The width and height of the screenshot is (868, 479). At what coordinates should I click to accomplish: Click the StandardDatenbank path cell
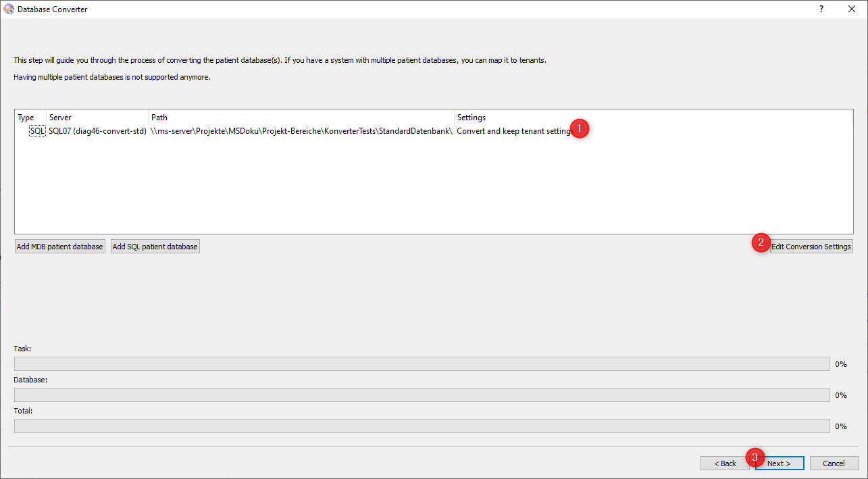pos(301,131)
